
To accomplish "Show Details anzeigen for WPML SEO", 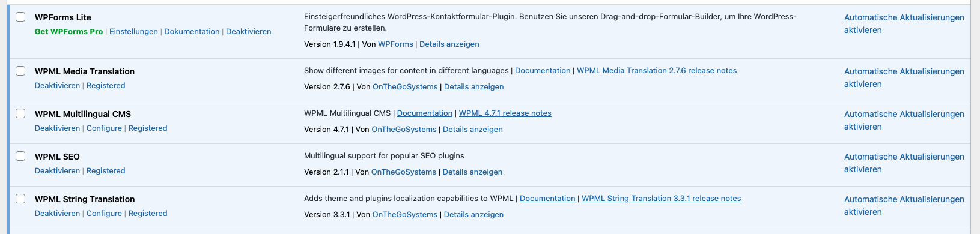I will pos(472,172).
